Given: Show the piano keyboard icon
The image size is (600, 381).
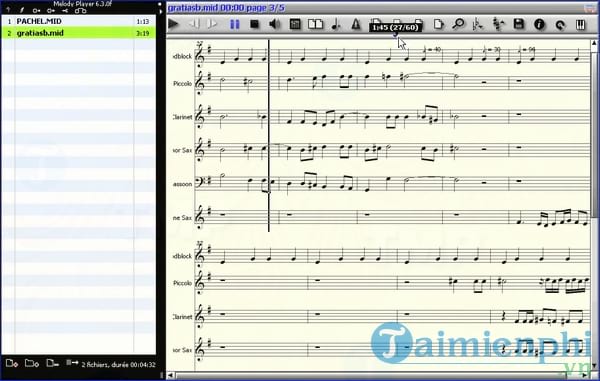Looking at the screenshot, I should click(580, 25).
